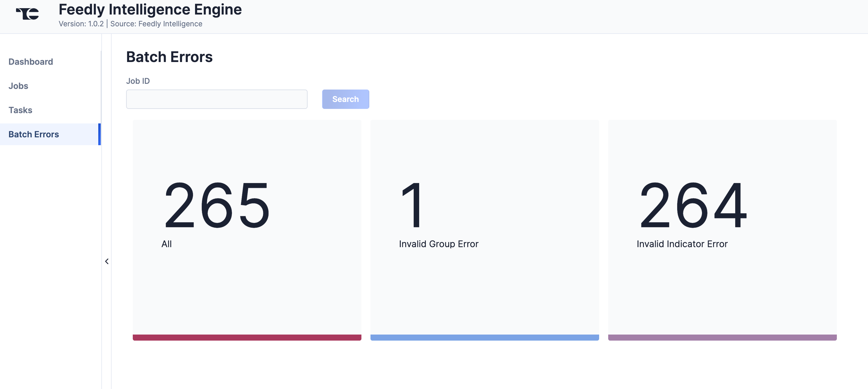Open the Dashboard menu item
This screenshot has width=868, height=389.
31,62
